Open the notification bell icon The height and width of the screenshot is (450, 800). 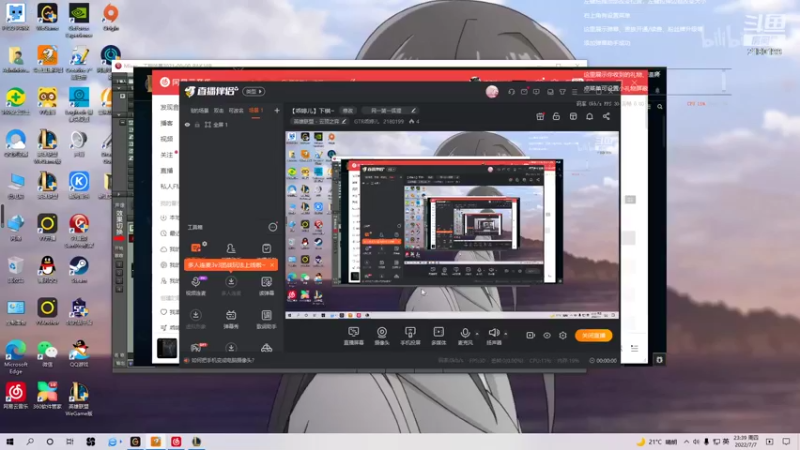[589, 116]
